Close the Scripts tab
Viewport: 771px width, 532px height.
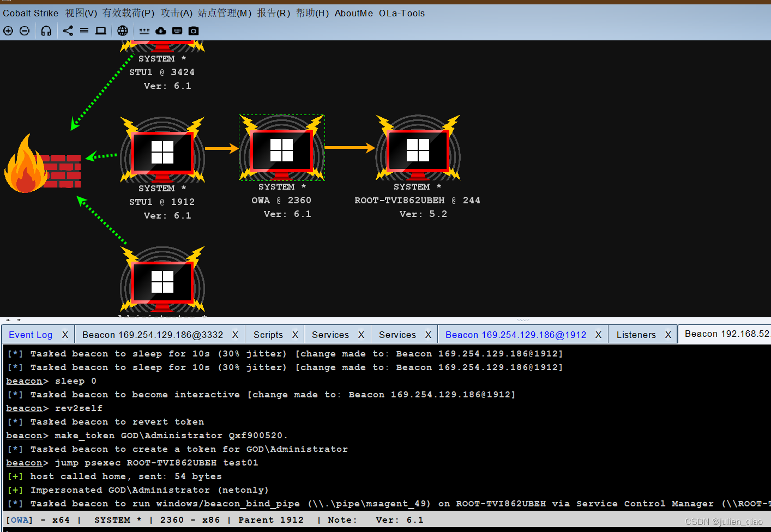[x=295, y=335]
